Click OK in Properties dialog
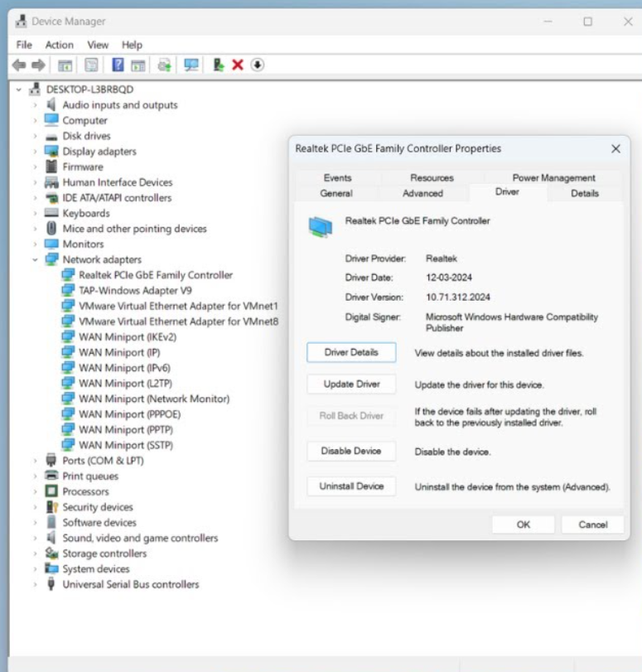 pos(523,525)
